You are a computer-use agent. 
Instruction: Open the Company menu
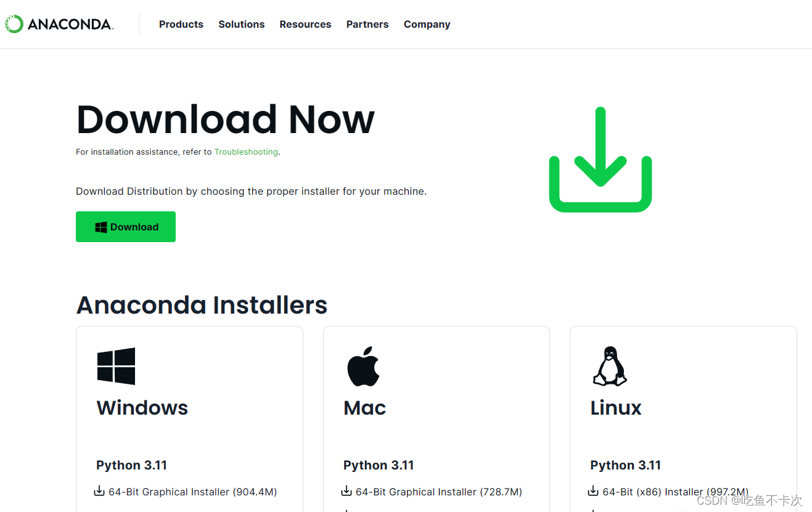point(427,25)
